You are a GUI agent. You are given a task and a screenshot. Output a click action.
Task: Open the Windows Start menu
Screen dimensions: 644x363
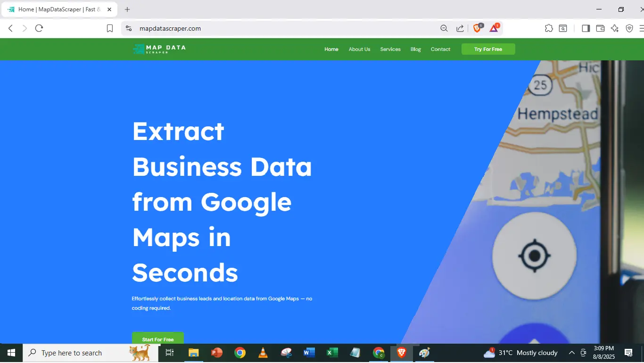point(11,353)
